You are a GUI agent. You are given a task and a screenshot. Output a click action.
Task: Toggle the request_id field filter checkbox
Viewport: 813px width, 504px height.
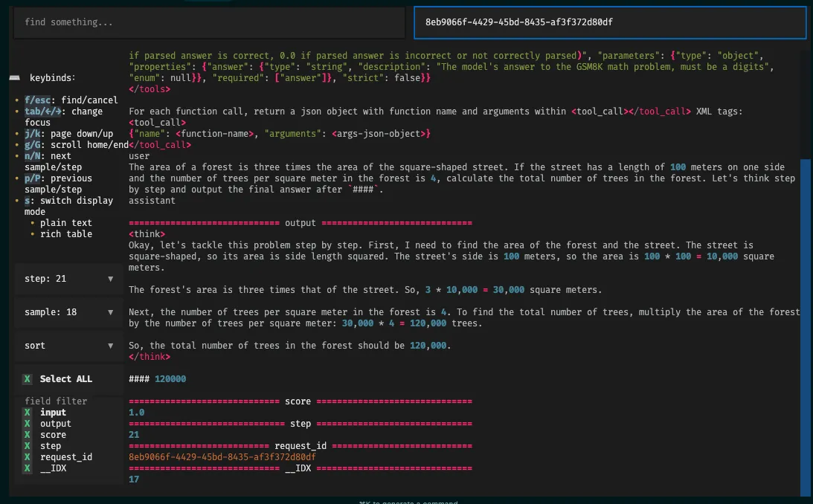[27, 457]
